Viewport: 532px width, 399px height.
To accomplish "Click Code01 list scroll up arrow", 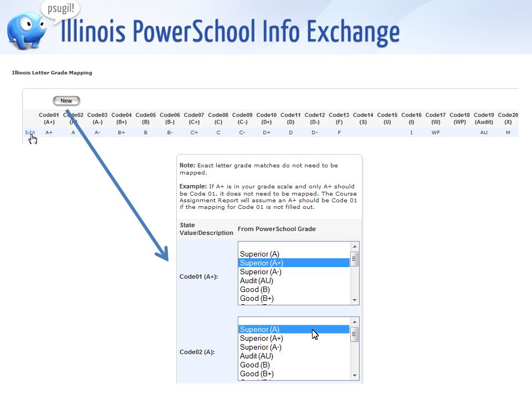I will point(355,247).
